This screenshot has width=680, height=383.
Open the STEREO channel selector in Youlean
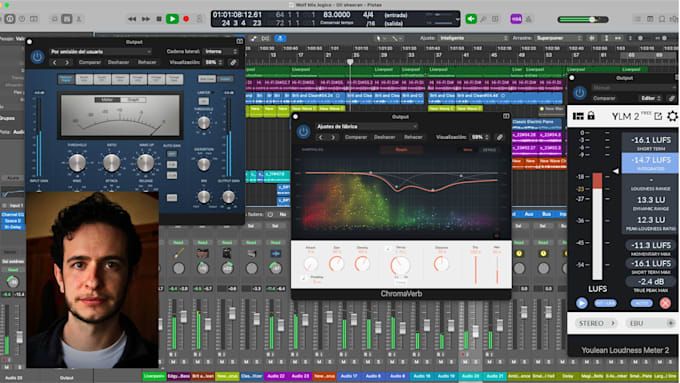point(595,323)
